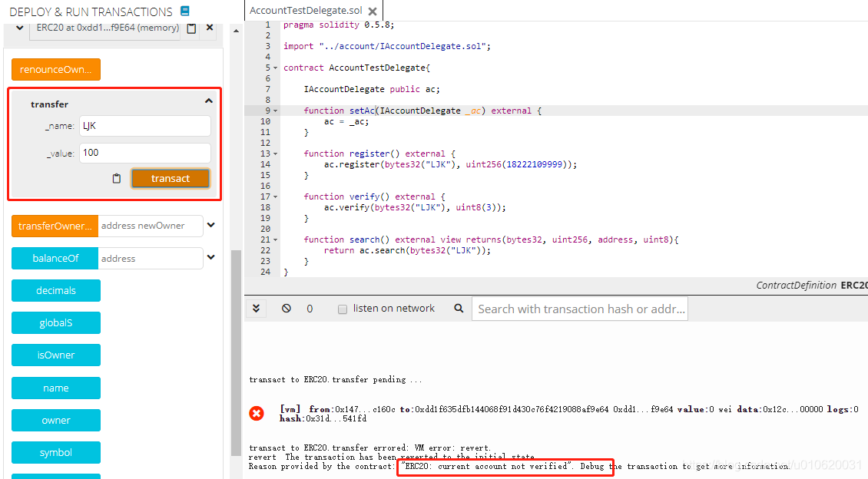868x479 pixels.
Task: Click the red error icon of the transaction
Action: [x=257, y=413]
